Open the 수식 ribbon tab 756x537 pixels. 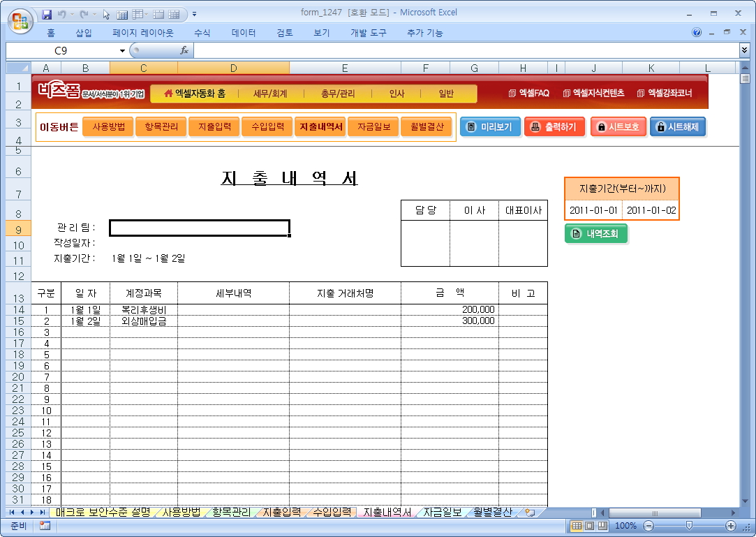tap(202, 33)
